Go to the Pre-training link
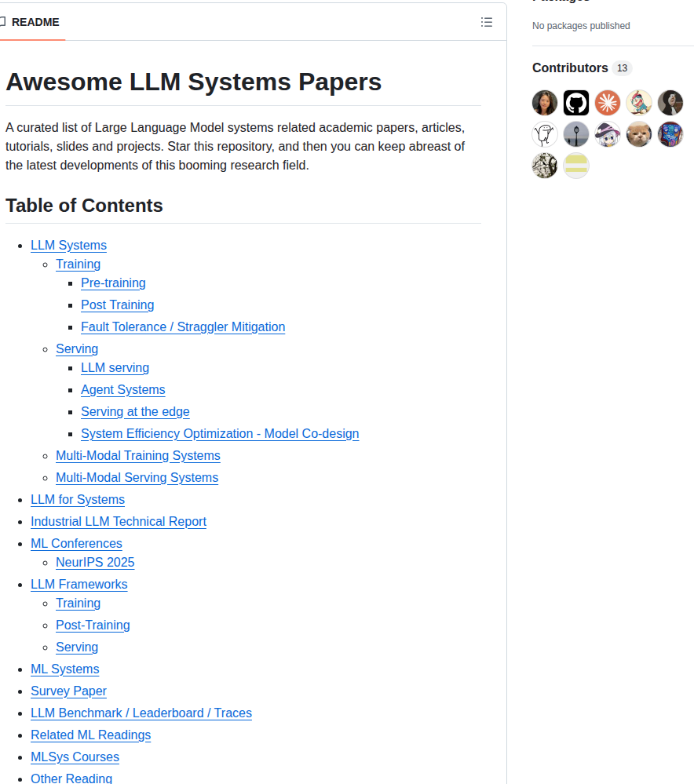The image size is (694, 784). pos(113,283)
